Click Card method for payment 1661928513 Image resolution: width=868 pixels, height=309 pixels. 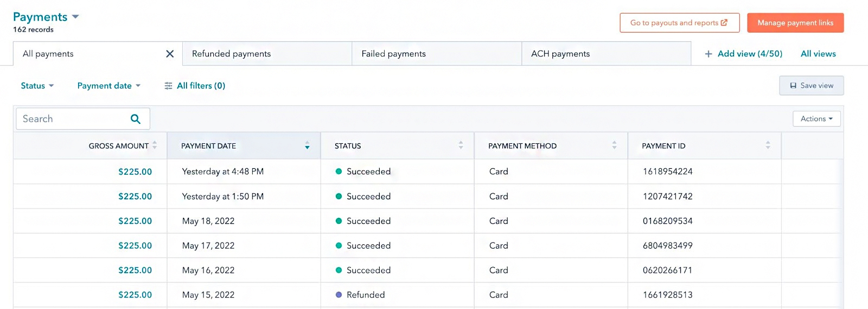coord(499,295)
